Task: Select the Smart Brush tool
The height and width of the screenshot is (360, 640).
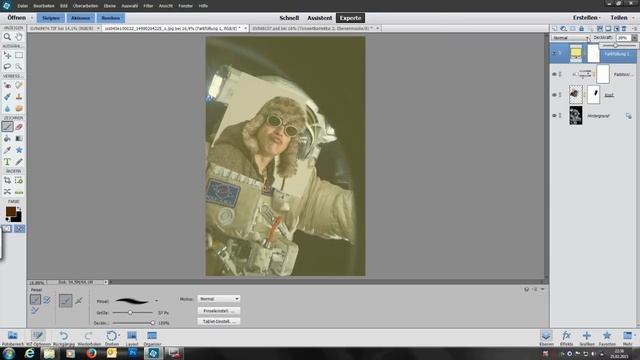Action: (7, 97)
